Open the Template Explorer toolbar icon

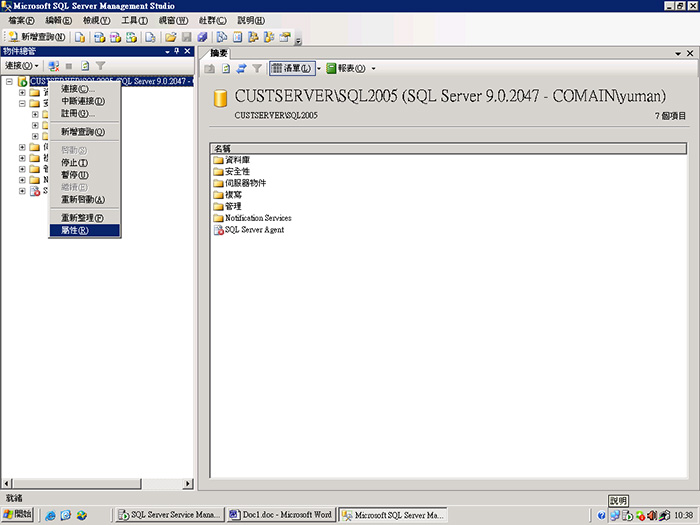[269, 37]
